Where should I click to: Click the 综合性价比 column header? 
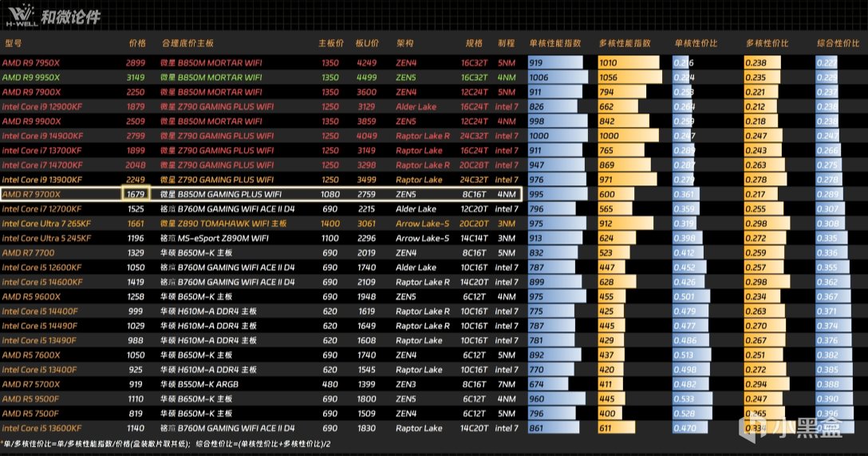coord(838,43)
